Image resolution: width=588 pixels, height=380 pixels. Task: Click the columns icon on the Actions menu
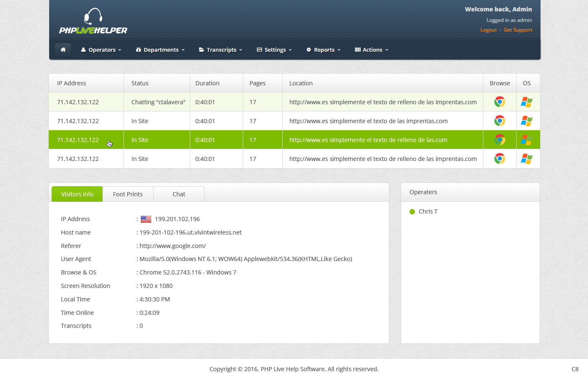(x=357, y=50)
